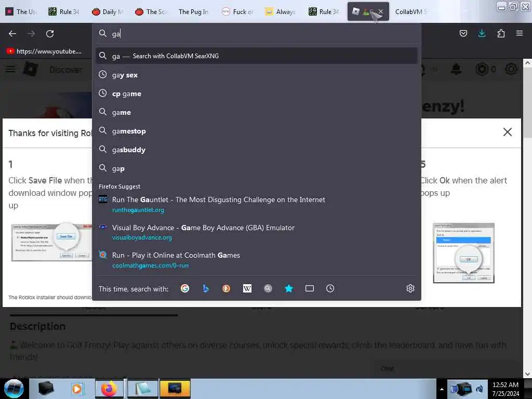532x399 pixels.
Task: Search this time with Google
Action: tap(185, 288)
